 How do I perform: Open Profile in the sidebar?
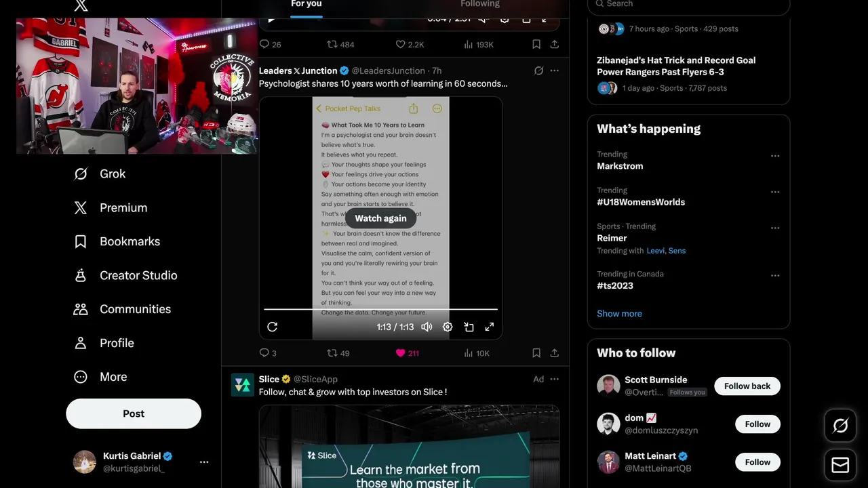point(104,343)
